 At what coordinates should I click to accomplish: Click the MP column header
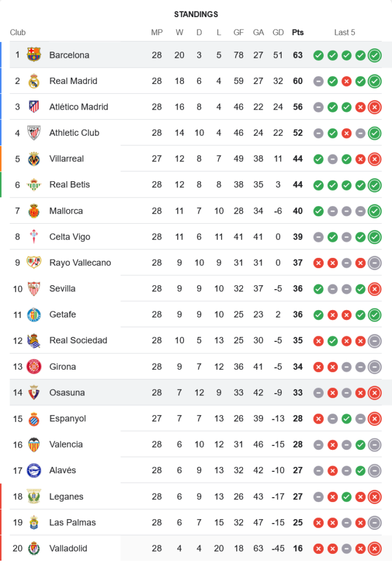coord(157,32)
